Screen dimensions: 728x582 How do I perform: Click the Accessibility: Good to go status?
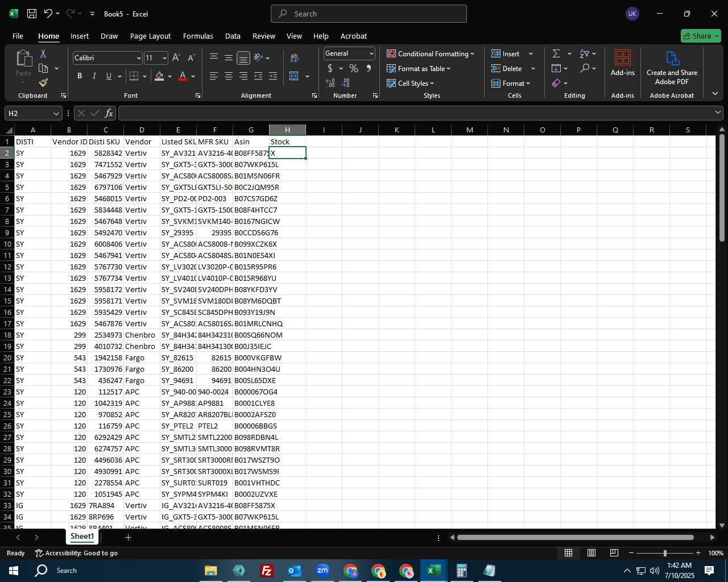click(76, 553)
